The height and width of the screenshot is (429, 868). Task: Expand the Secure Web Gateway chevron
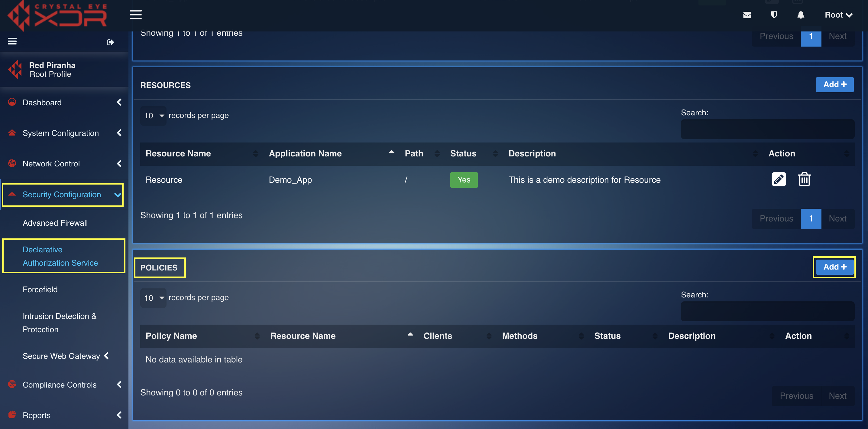tap(106, 355)
